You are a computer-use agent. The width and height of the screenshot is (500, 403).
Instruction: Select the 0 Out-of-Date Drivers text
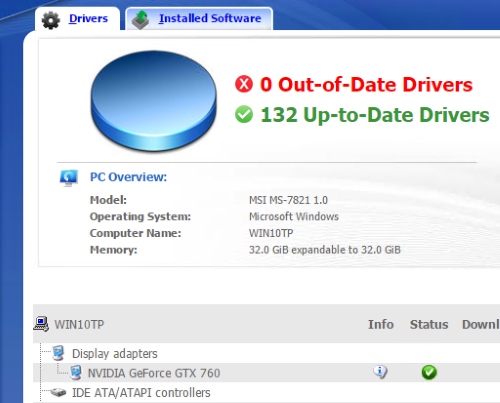(x=366, y=84)
